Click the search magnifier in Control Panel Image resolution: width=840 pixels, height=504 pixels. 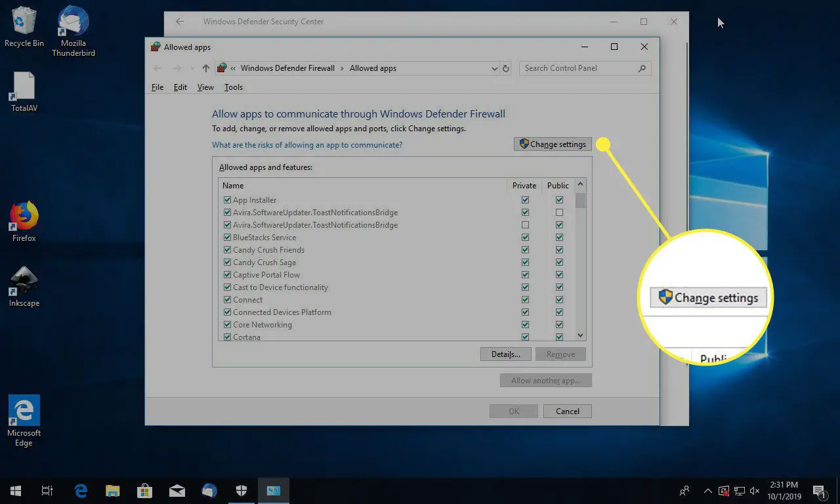pos(642,68)
